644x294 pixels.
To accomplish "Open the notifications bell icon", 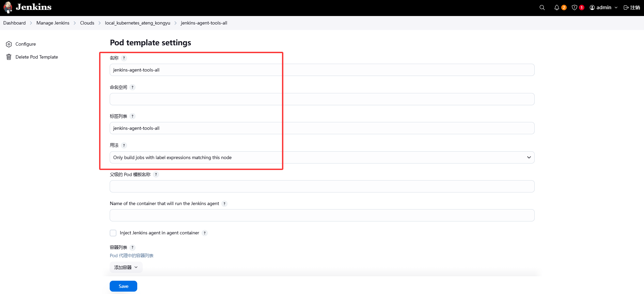I will [x=557, y=7].
